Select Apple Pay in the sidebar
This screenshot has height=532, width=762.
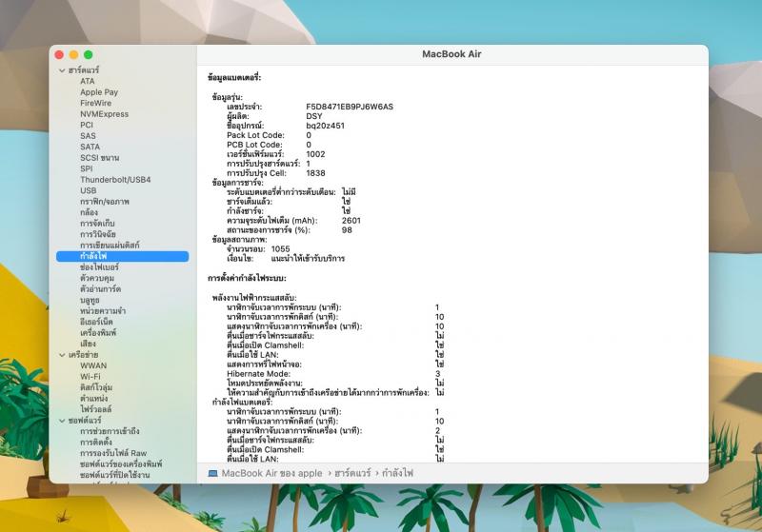(99, 92)
